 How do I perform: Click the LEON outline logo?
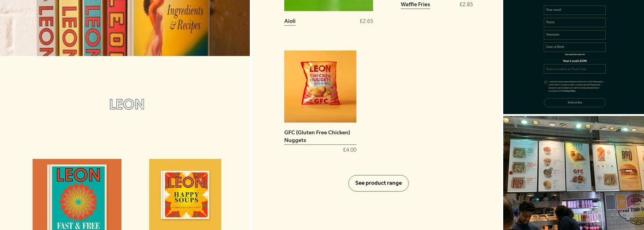coord(127,104)
